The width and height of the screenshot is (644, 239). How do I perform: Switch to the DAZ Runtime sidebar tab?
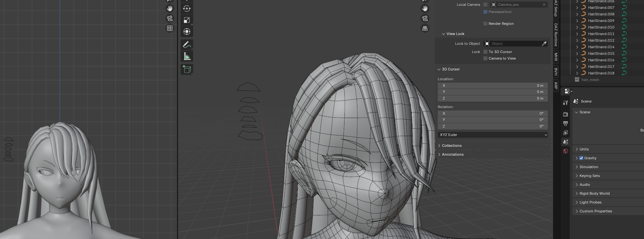coord(556,34)
